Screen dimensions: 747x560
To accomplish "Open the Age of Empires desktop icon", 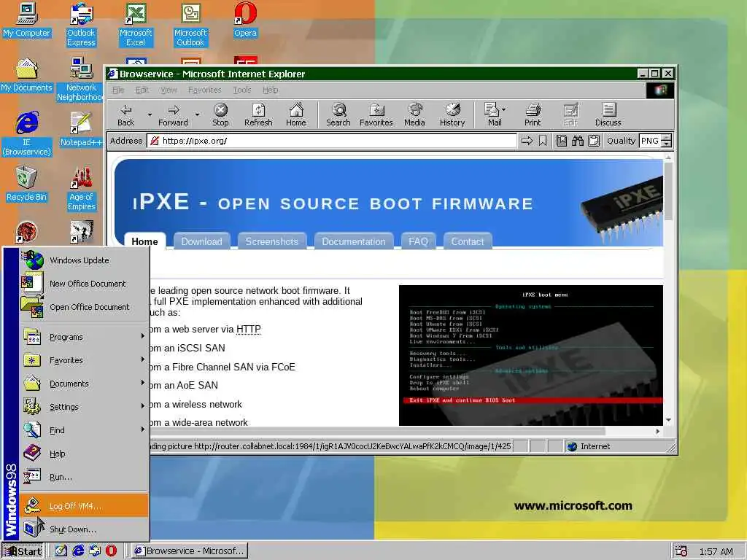I will click(x=82, y=189).
